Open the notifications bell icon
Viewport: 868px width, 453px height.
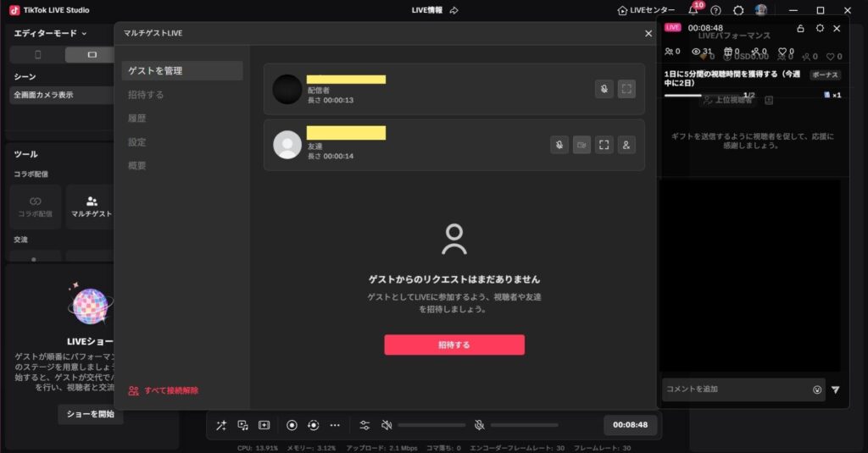pyautogui.click(x=693, y=10)
